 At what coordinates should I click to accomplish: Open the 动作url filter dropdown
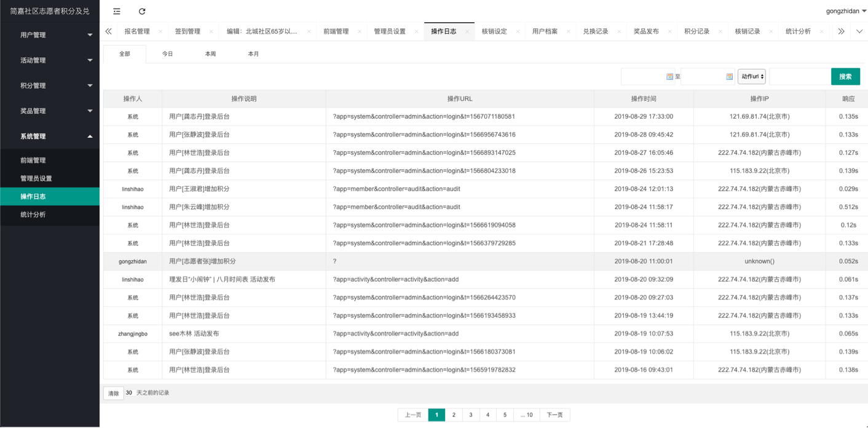[x=751, y=77]
